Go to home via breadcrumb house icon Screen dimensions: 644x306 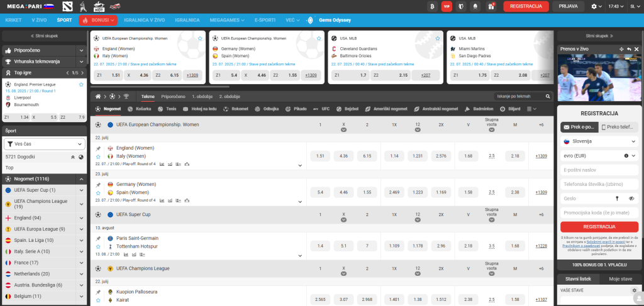pos(98,96)
